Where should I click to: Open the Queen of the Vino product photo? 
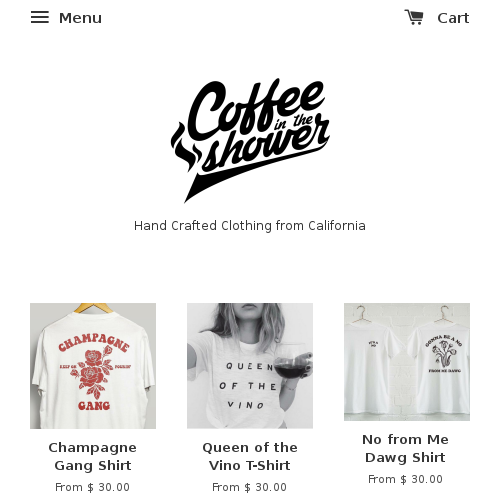(x=250, y=366)
